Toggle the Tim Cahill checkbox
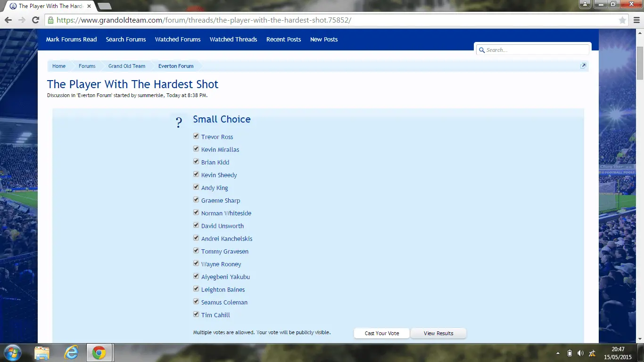The width and height of the screenshot is (644, 362). (196, 314)
